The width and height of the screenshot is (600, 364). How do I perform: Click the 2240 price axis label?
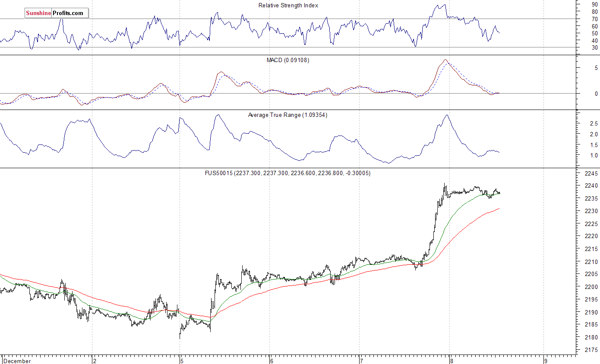tap(591, 186)
